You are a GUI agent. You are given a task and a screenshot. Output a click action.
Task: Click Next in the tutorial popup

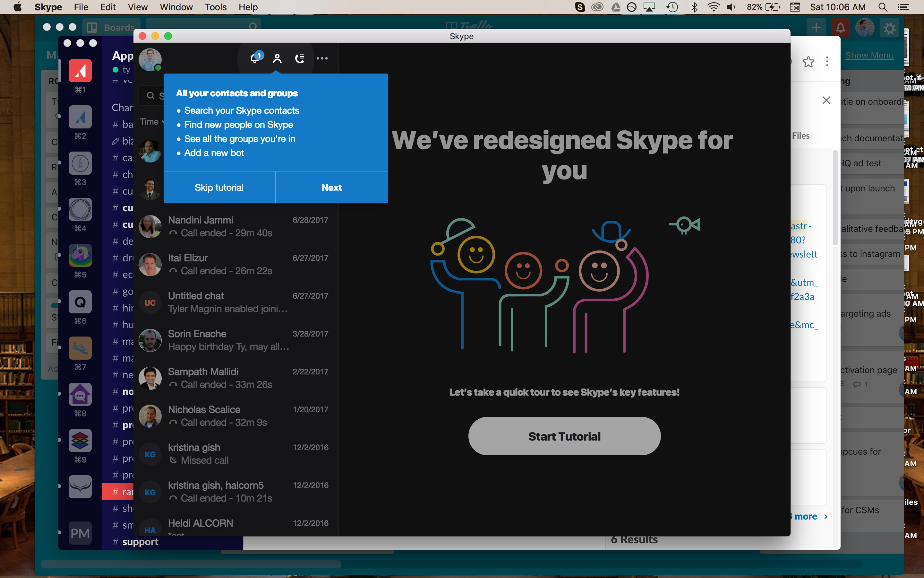click(332, 188)
